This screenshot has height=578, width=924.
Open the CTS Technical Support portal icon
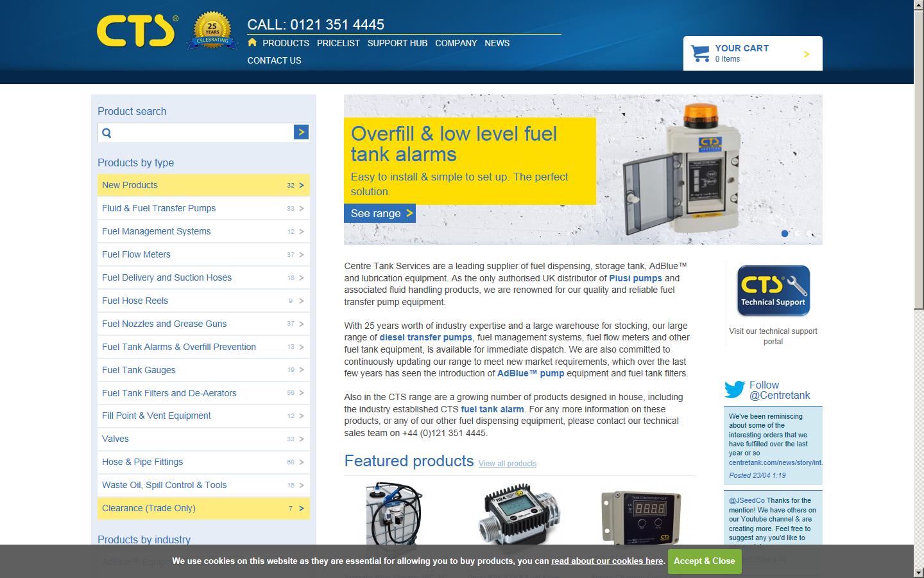(773, 290)
